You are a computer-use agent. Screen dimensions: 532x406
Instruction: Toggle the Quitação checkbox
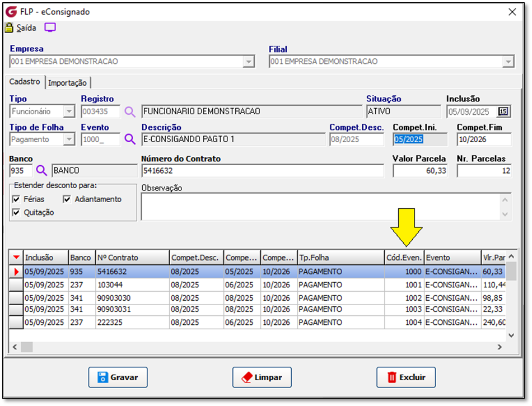16,212
